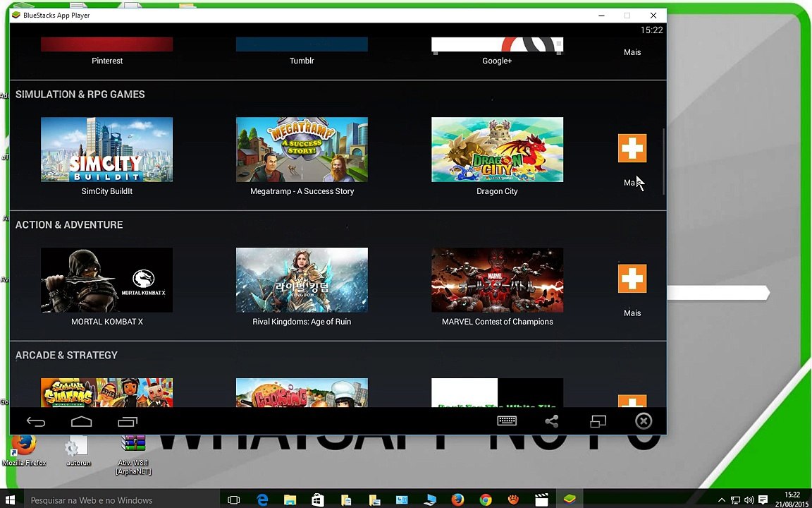
Task: Open Task View in taskbar
Action: (233, 500)
